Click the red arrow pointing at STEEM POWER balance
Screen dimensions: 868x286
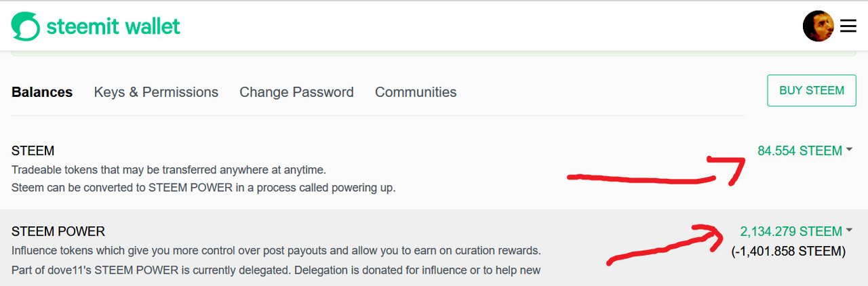tap(665, 244)
